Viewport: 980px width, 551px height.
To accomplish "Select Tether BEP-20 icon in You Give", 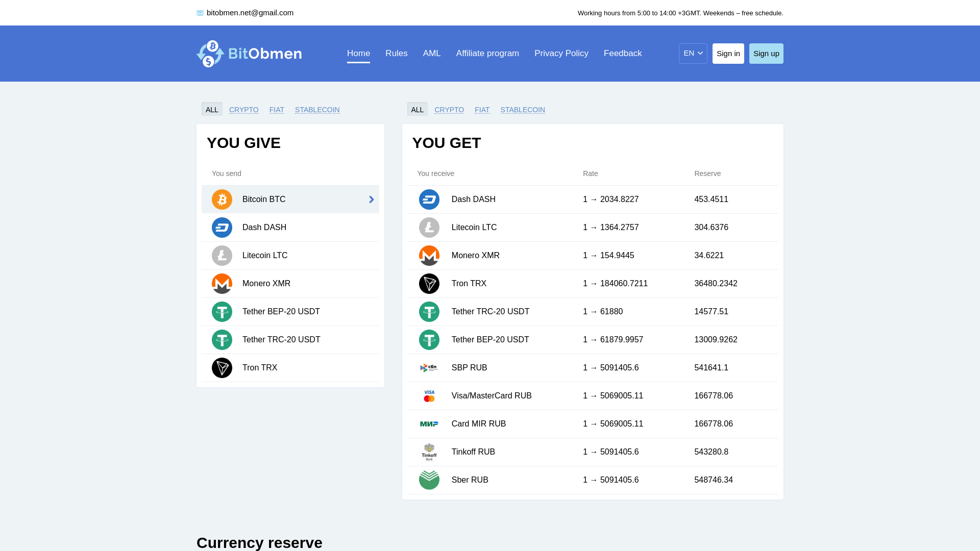I will [222, 312].
